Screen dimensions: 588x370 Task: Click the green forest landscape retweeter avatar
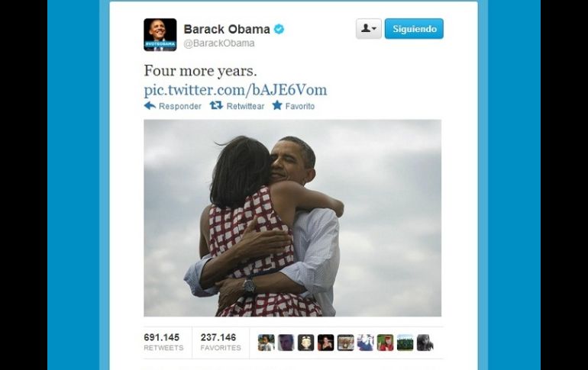(x=405, y=343)
